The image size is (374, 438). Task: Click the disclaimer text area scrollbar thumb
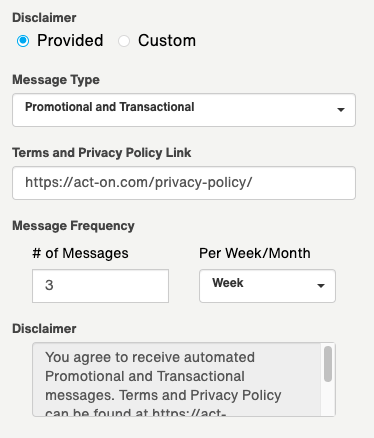(x=328, y=364)
